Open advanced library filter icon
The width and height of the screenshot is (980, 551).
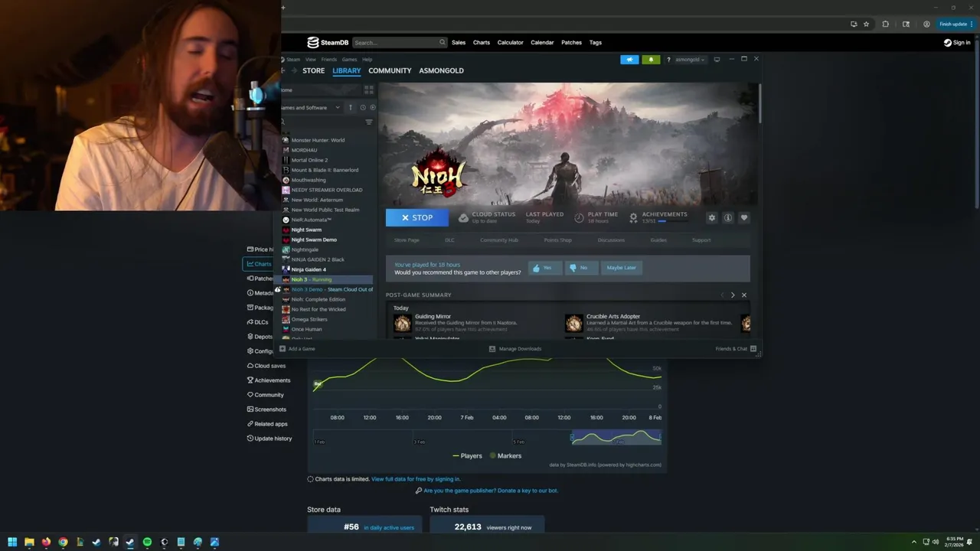click(369, 122)
